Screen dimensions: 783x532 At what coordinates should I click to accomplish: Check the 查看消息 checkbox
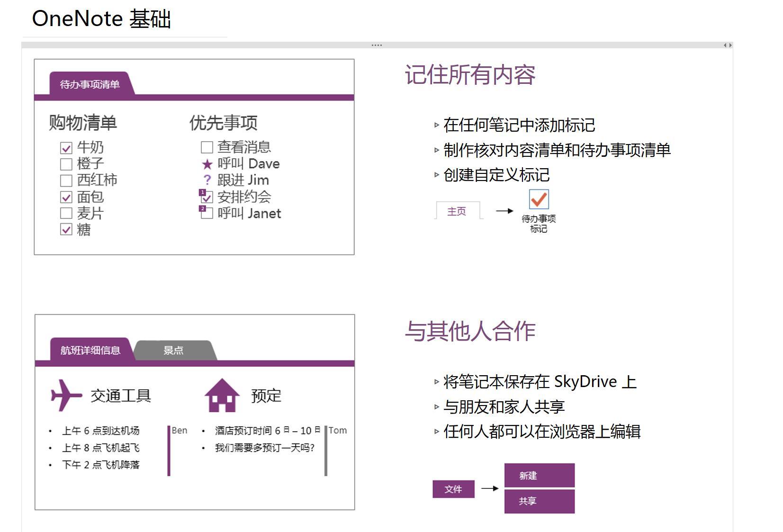[x=207, y=147]
